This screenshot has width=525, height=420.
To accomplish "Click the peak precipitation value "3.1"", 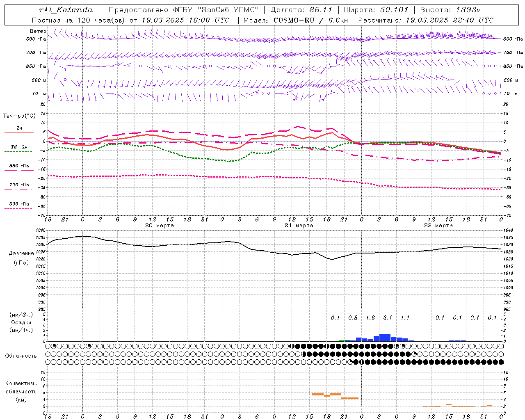I will (388, 318).
